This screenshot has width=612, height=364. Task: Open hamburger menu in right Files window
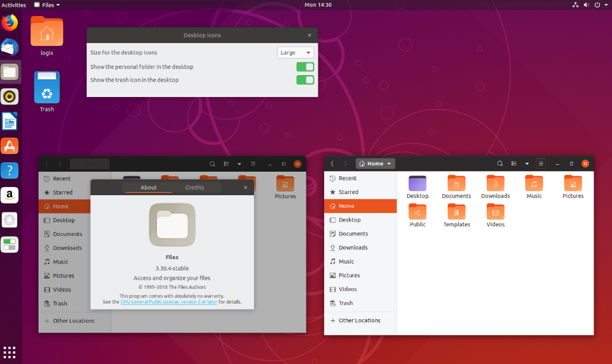541,164
